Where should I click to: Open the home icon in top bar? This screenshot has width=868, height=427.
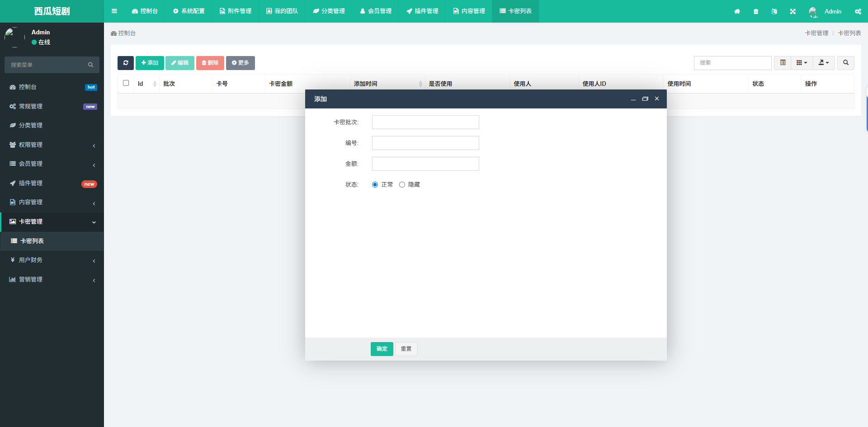(737, 11)
